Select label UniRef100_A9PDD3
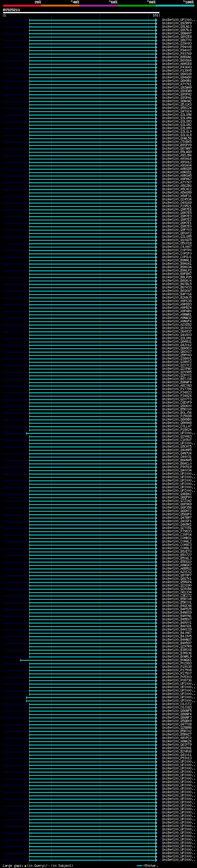This screenshot has height=868, width=197. 177,305
